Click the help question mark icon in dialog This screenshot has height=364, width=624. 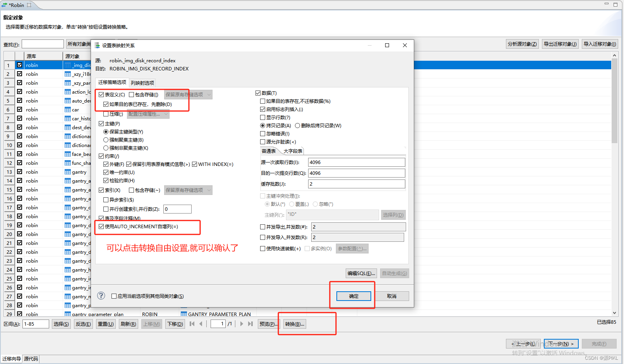coord(101,296)
